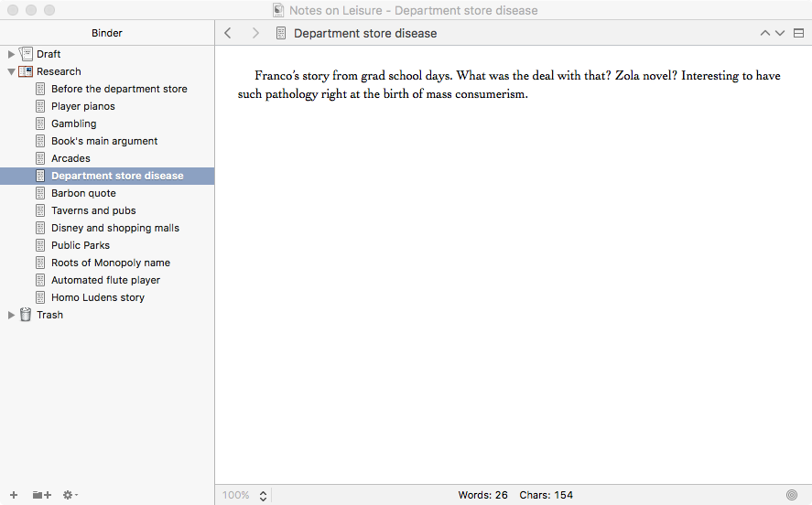
Task: Toggle the editor split view
Action: (x=798, y=33)
